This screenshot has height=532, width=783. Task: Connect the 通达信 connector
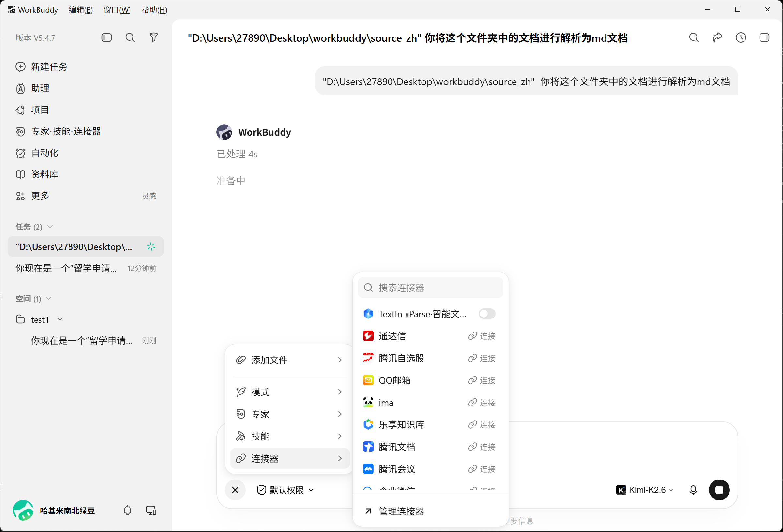tap(482, 336)
